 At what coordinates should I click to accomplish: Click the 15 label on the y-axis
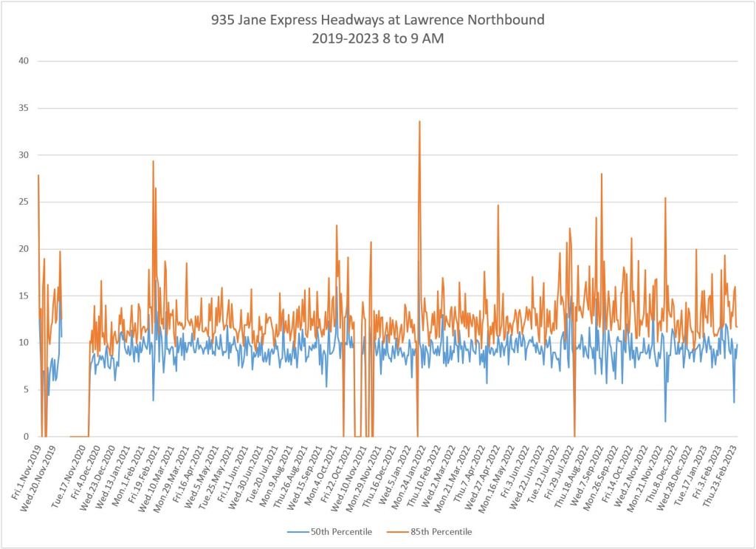23,296
